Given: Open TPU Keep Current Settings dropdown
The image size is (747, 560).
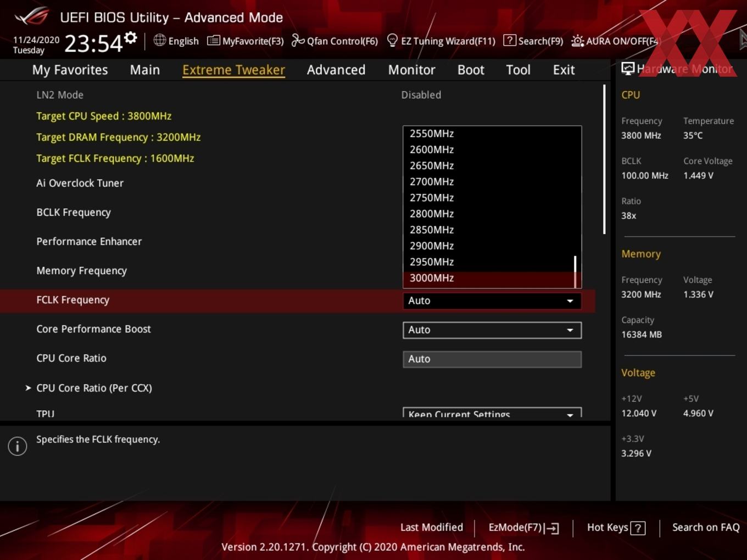Looking at the screenshot, I should tap(492, 413).
